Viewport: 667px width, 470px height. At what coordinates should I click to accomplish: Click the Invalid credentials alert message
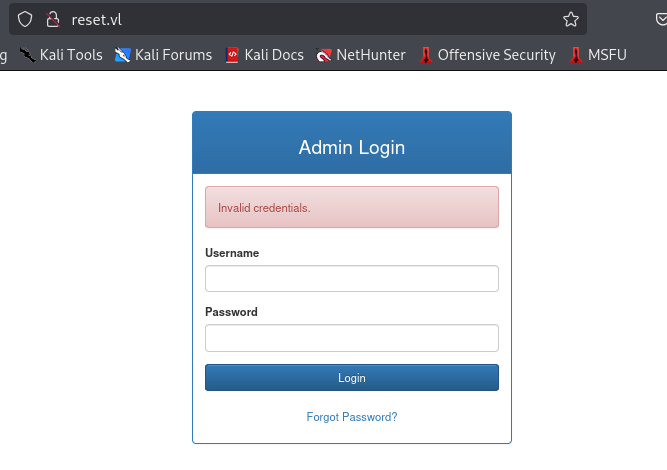click(x=264, y=208)
